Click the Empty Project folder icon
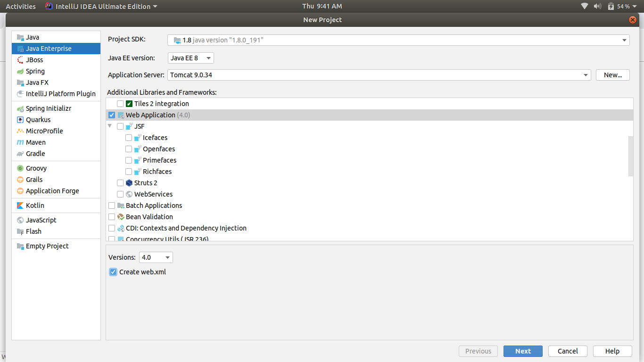 pyautogui.click(x=20, y=246)
